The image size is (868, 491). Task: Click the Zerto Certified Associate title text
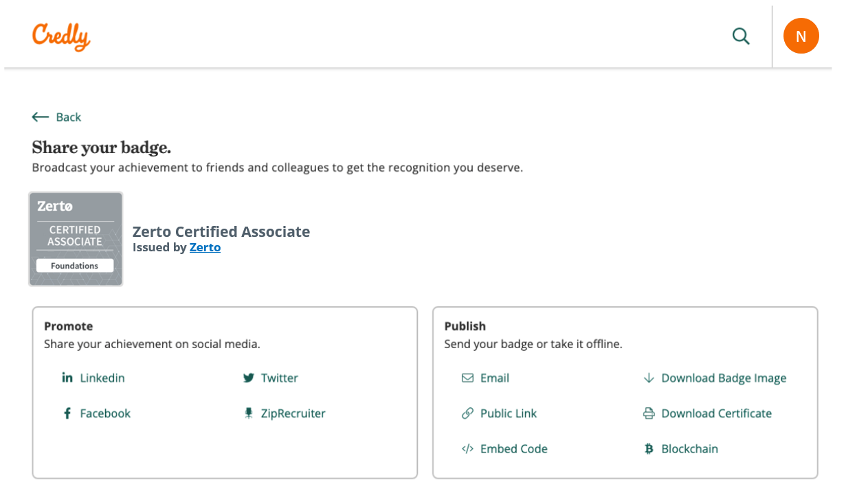click(221, 231)
